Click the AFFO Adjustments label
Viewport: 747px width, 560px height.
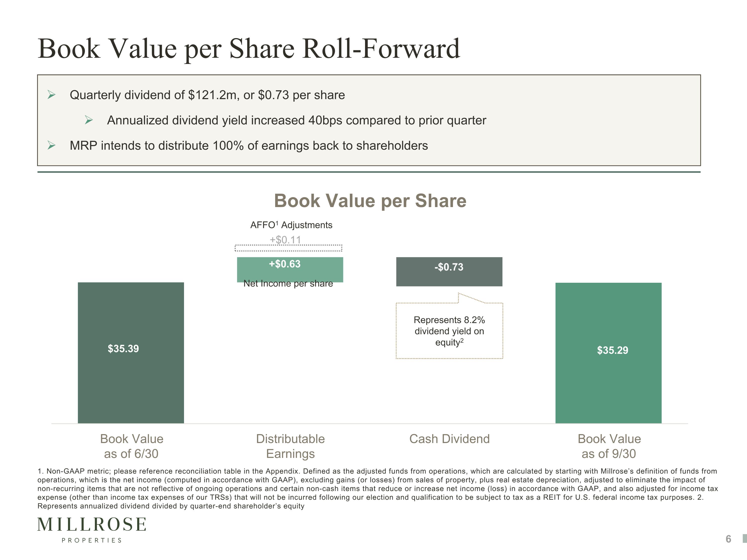(x=291, y=225)
